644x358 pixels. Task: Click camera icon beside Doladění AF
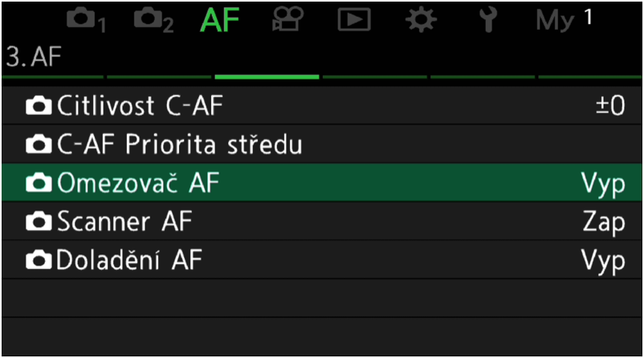tap(39, 261)
